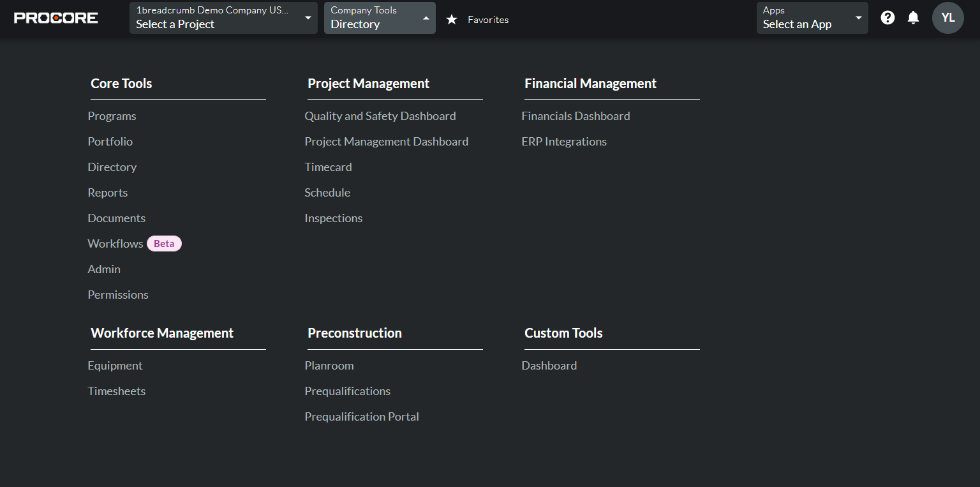Open the YL user avatar menu
This screenshot has height=487, width=980.
[947, 18]
